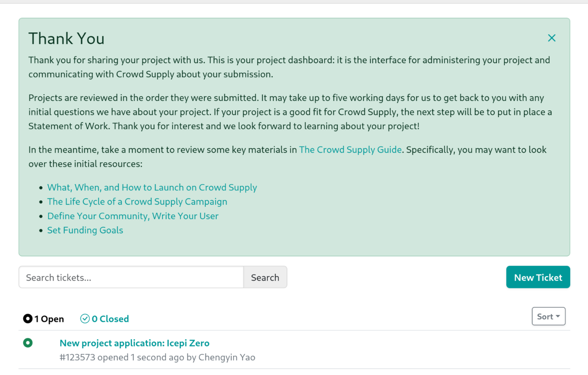588x375 pixels.
Task: Click the New Ticket button
Action: (538, 277)
